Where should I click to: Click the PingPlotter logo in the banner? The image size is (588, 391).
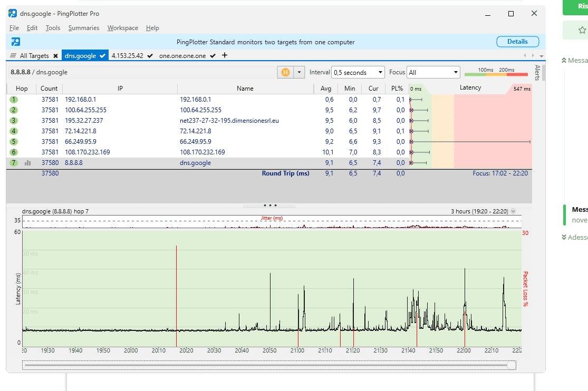point(16,42)
